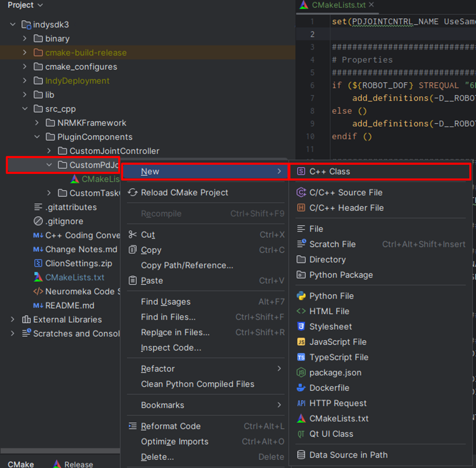The image size is (476, 468).
Task: Click the Scratches and Consoles icon
Action: [26, 333]
